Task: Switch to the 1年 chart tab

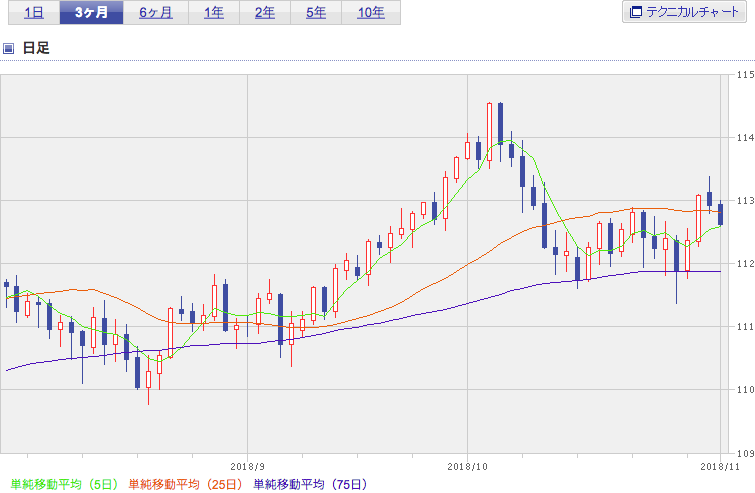Action: click(214, 12)
